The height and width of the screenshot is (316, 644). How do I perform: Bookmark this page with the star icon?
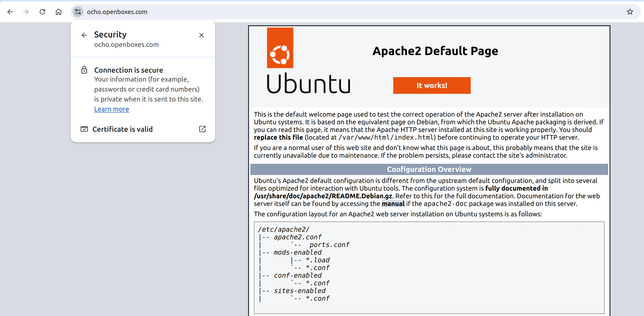[x=630, y=12]
